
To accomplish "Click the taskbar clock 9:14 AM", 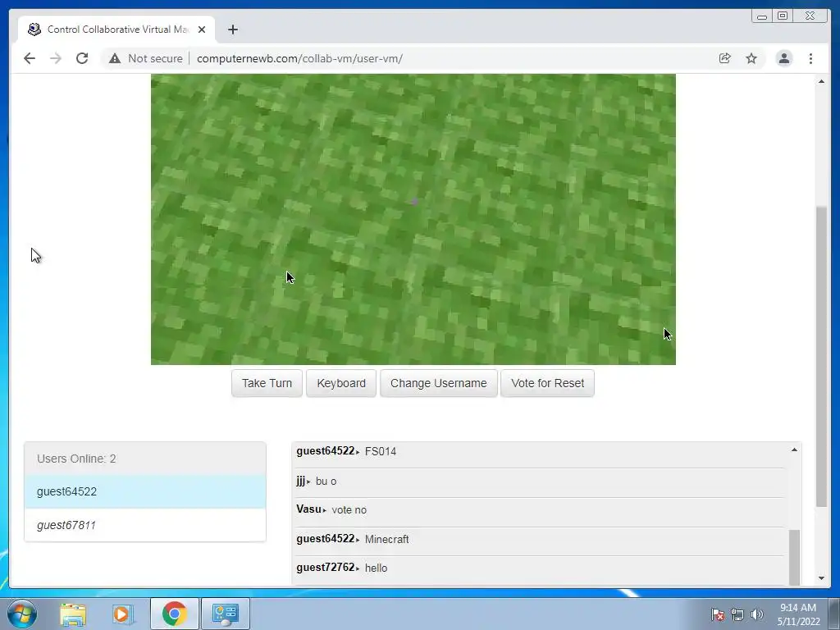I will pyautogui.click(x=798, y=608).
